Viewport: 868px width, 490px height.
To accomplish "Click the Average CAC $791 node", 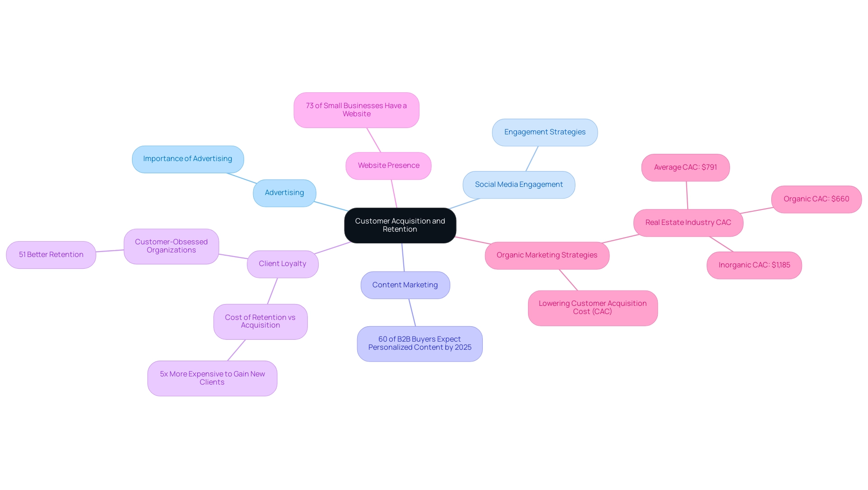I will 685,167.
